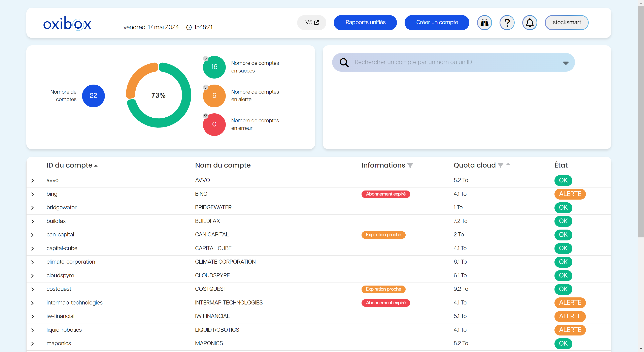
Task: Select the INTERMAP TECHNOLOGIES account name
Action: (x=229, y=303)
